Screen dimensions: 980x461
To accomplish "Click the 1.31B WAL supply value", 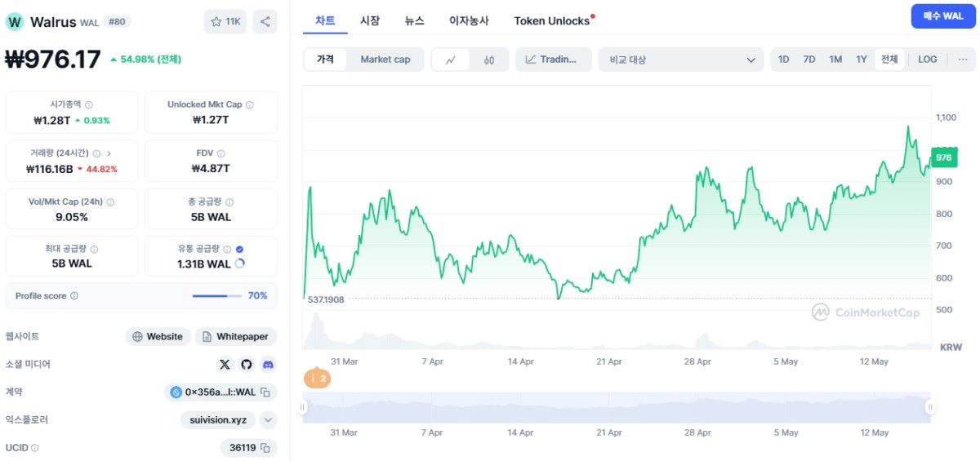I will [204, 264].
